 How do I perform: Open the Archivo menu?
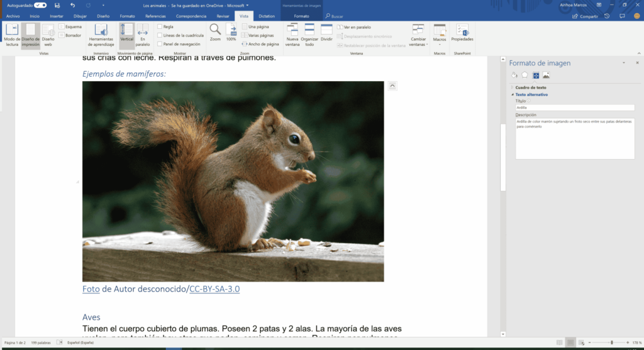(13, 16)
